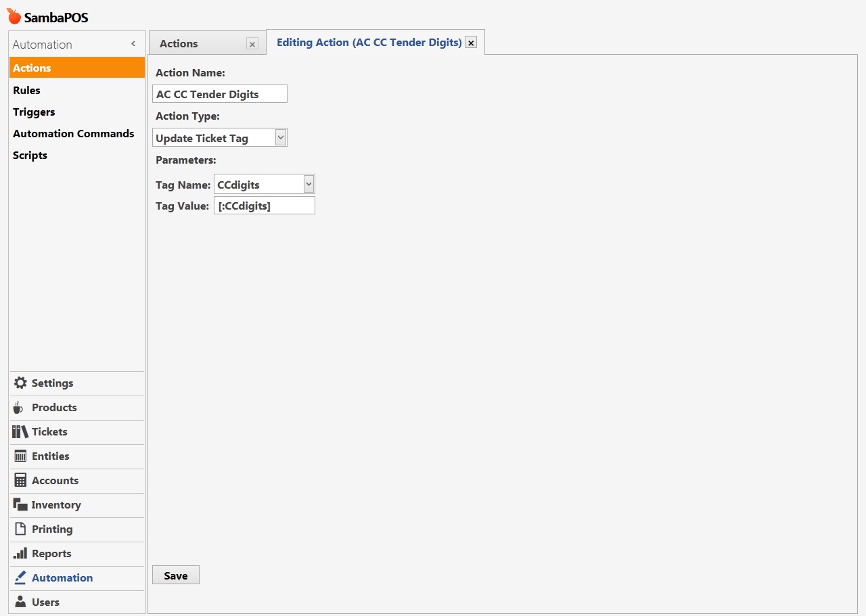Close the Actions tab
Image resolution: width=866 pixels, height=616 pixels.
pyautogui.click(x=252, y=44)
